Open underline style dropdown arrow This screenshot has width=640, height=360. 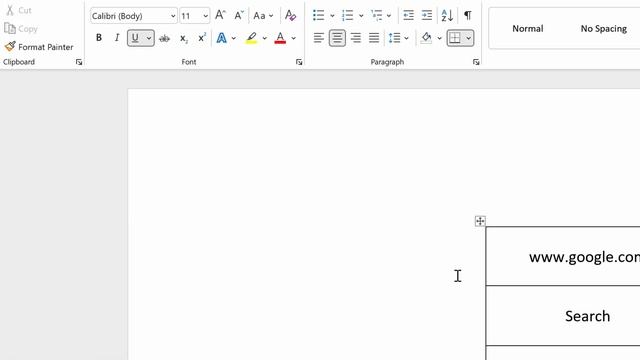tap(149, 38)
